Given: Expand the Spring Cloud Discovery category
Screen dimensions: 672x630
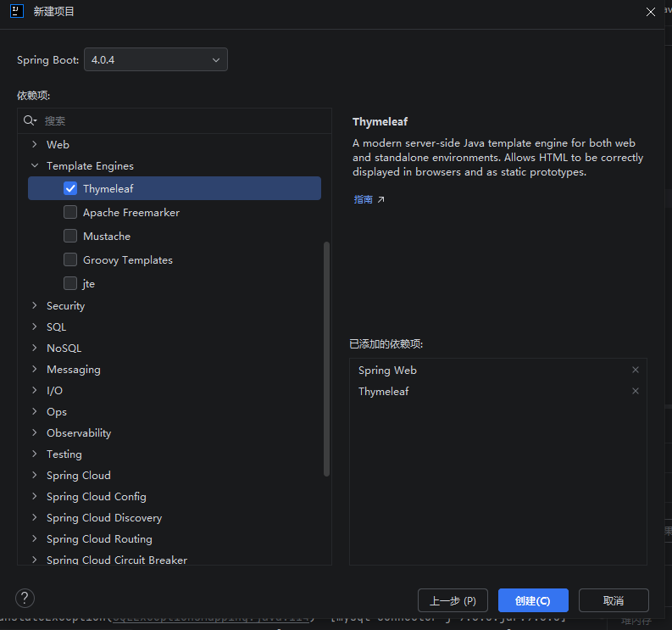Looking at the screenshot, I should (34, 517).
